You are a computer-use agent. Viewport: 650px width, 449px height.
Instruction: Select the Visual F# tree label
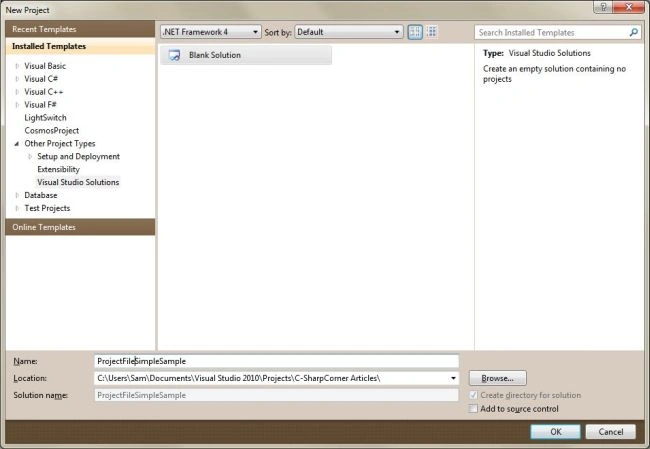[x=40, y=105]
